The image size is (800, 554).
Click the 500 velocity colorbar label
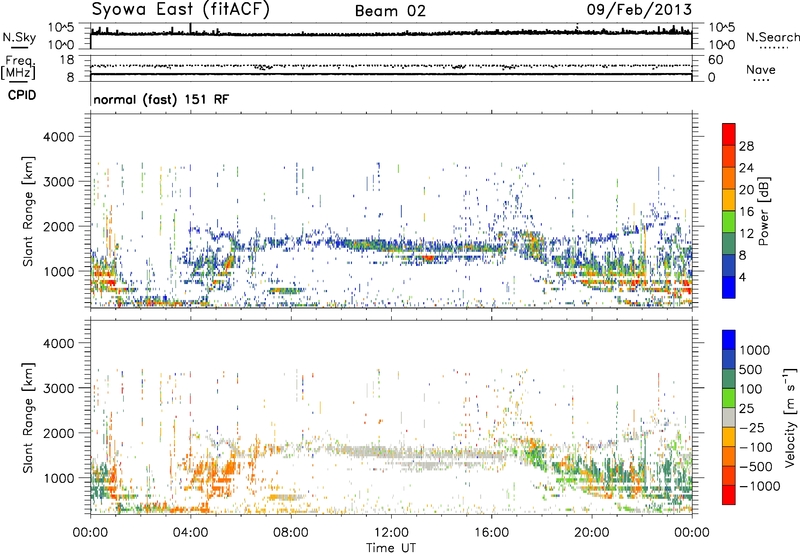click(x=750, y=370)
